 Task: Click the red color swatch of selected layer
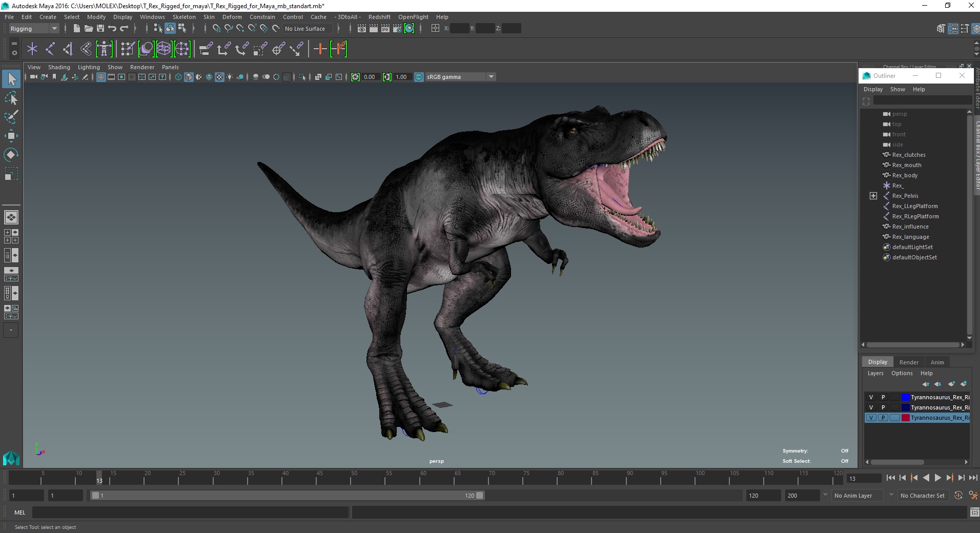click(x=905, y=418)
